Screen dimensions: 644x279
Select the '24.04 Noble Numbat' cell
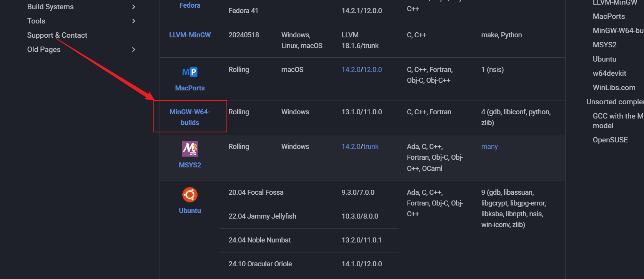(260, 240)
